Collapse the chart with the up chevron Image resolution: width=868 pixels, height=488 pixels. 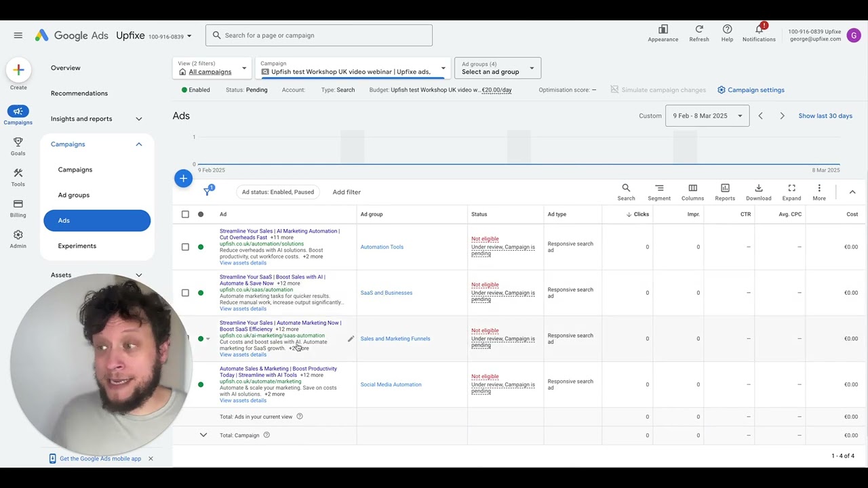point(852,192)
